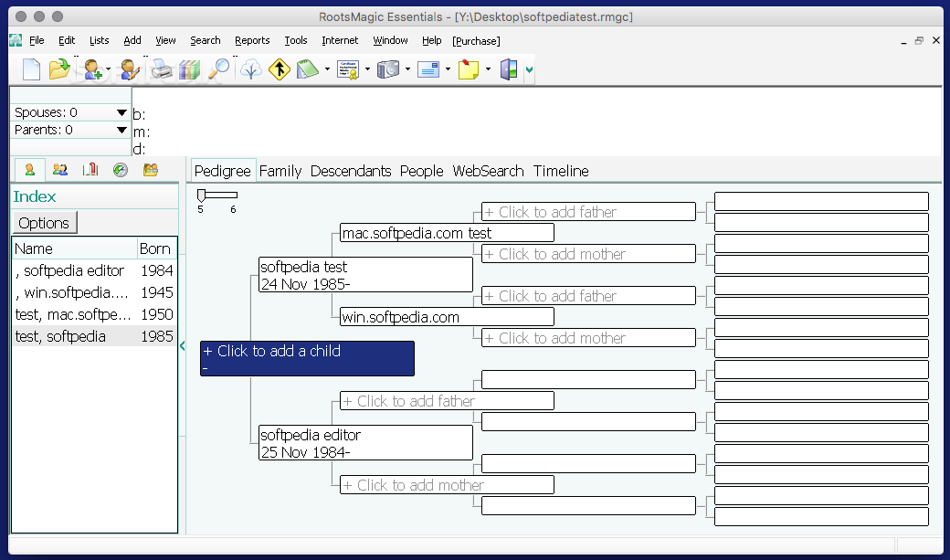Click the new file toolbar icon
The height and width of the screenshot is (560, 950).
pos(31,69)
